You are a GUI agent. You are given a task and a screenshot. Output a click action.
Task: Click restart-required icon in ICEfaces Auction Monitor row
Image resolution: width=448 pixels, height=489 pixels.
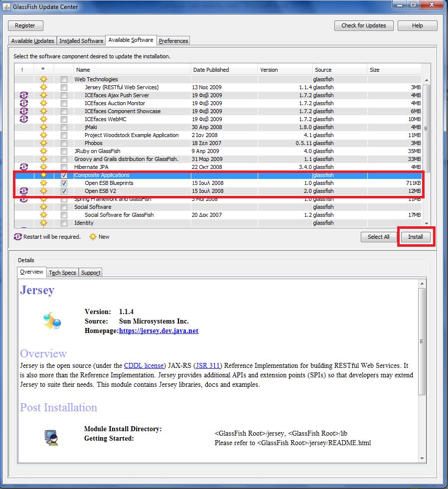pos(24,103)
